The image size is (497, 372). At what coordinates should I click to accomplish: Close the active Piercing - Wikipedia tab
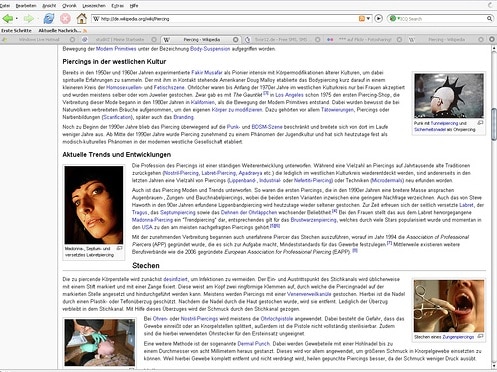click(236, 39)
